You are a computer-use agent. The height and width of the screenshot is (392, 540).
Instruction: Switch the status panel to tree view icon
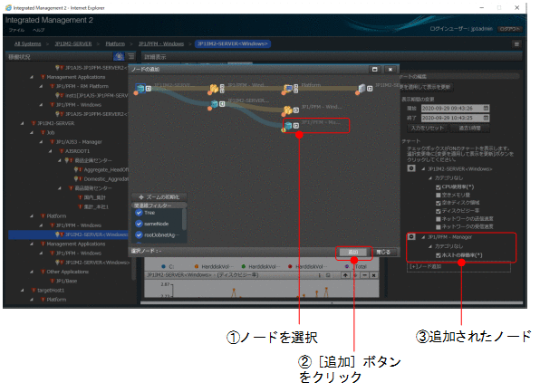pos(119,56)
